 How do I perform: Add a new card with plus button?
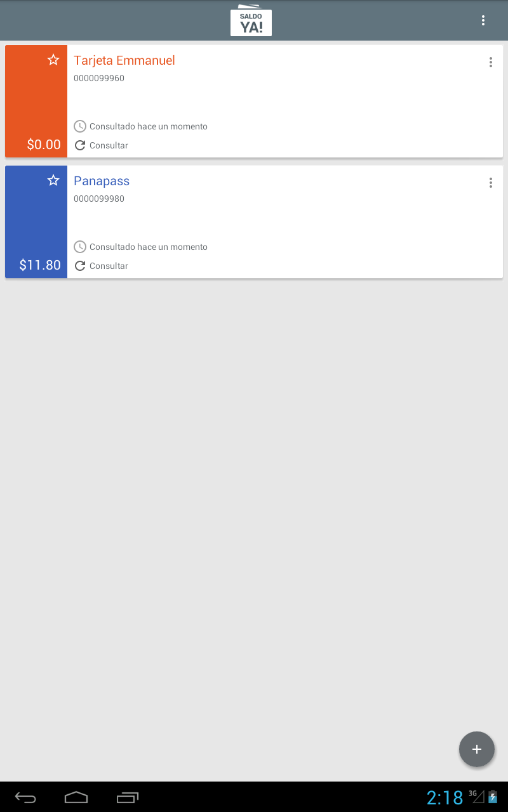477,749
